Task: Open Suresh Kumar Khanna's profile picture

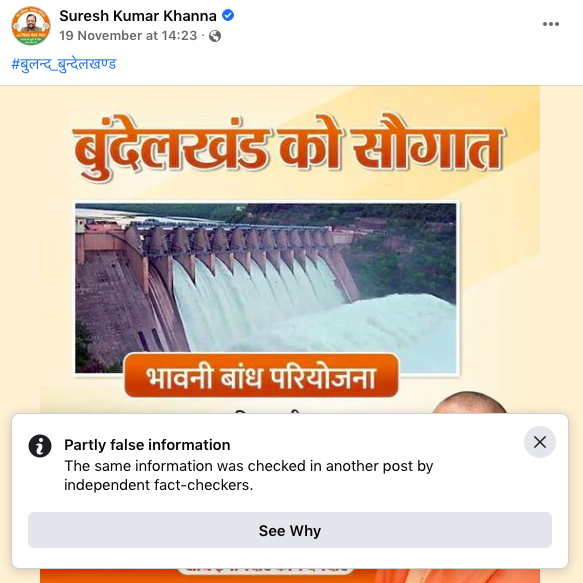Action: (31, 26)
